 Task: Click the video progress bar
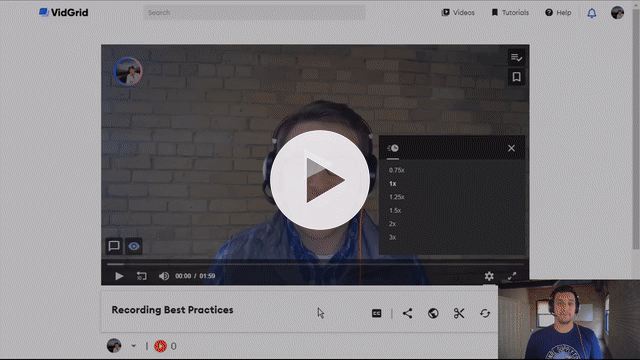315,264
